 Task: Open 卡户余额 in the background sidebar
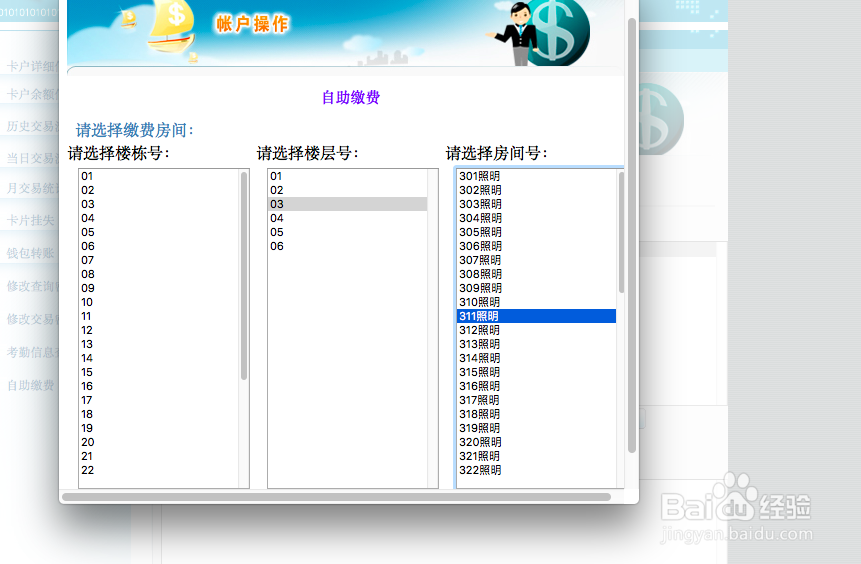[32, 94]
